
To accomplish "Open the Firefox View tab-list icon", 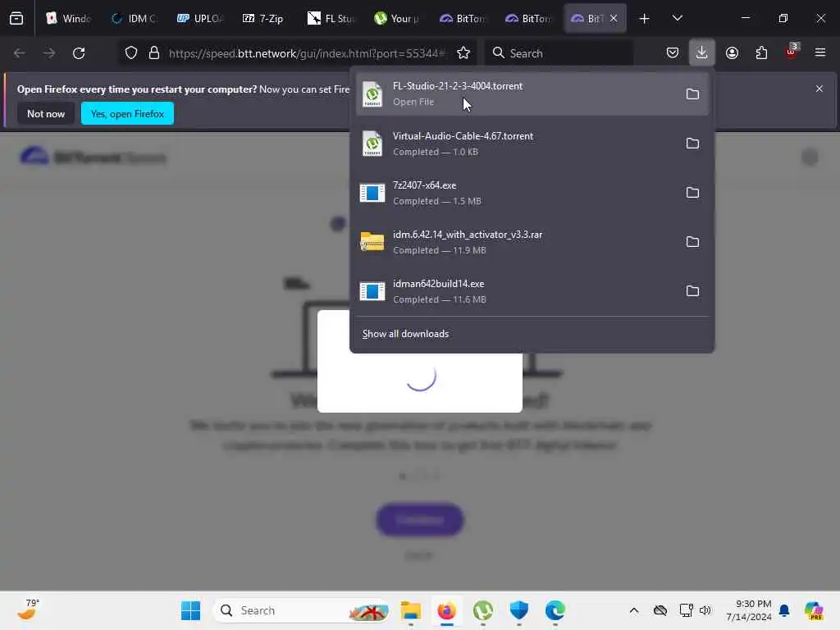I will (16, 19).
